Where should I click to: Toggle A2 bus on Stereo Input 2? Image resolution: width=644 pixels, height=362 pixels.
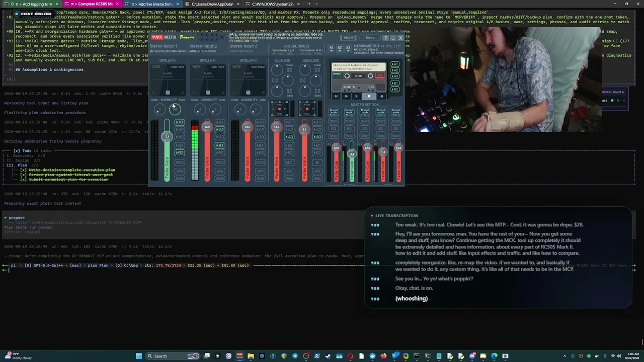[x=220, y=130]
